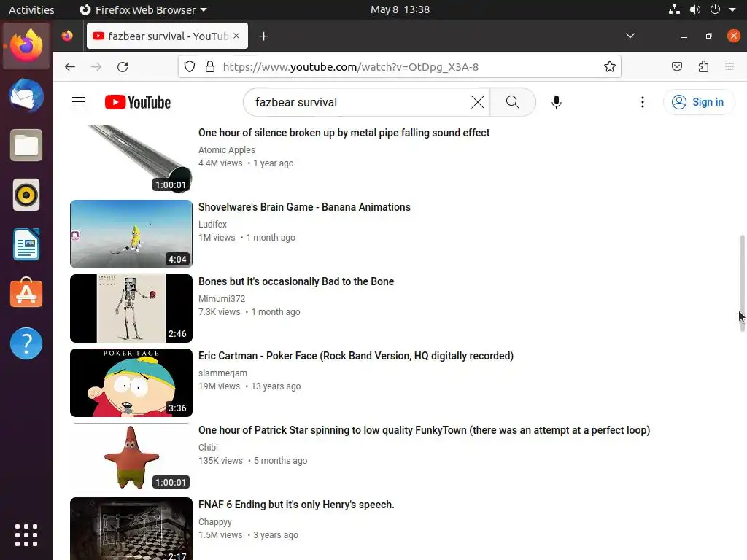This screenshot has height=560, width=747.
Task: Click the Sign in button
Action: (x=698, y=102)
